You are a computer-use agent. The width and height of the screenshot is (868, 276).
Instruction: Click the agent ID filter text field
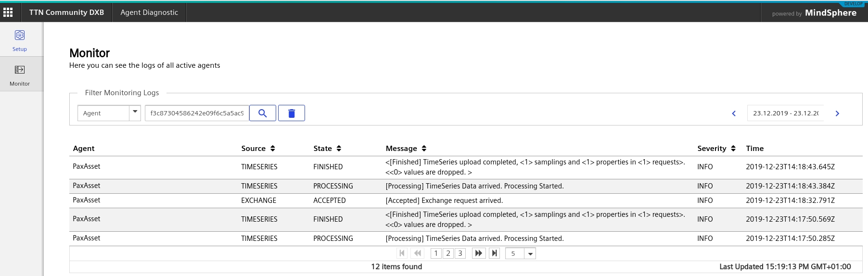coord(197,113)
